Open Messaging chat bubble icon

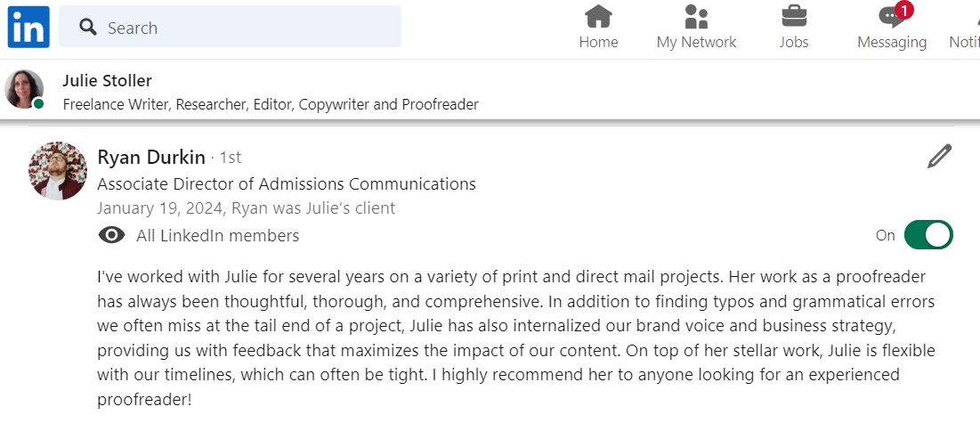tap(891, 18)
